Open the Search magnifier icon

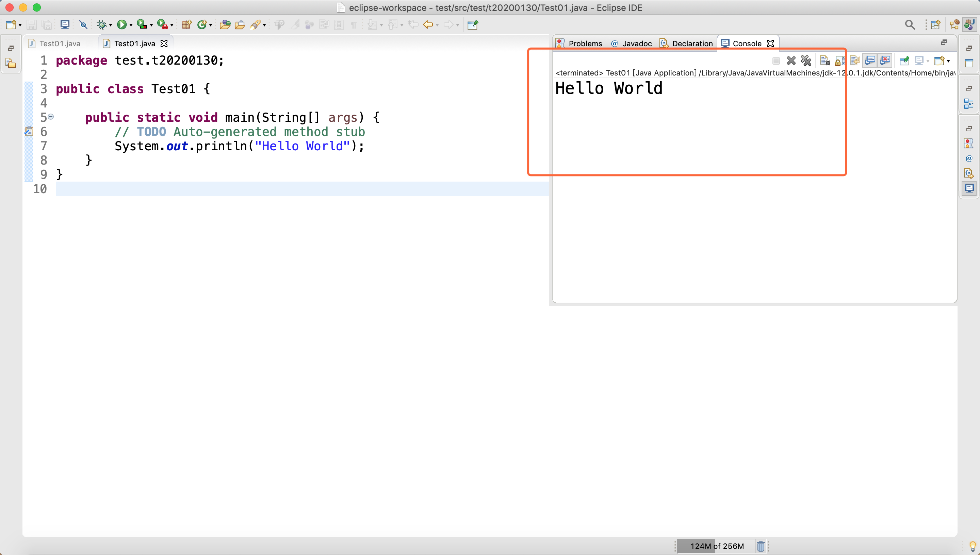coord(910,25)
